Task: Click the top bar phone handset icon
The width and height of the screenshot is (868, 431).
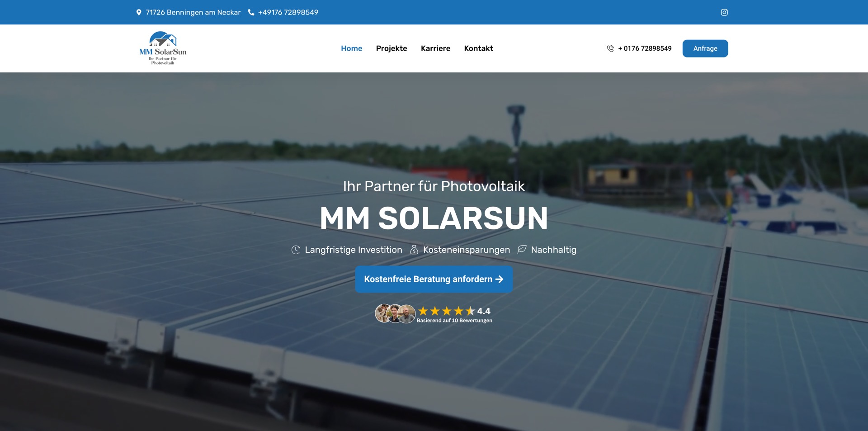Action: coord(251,12)
